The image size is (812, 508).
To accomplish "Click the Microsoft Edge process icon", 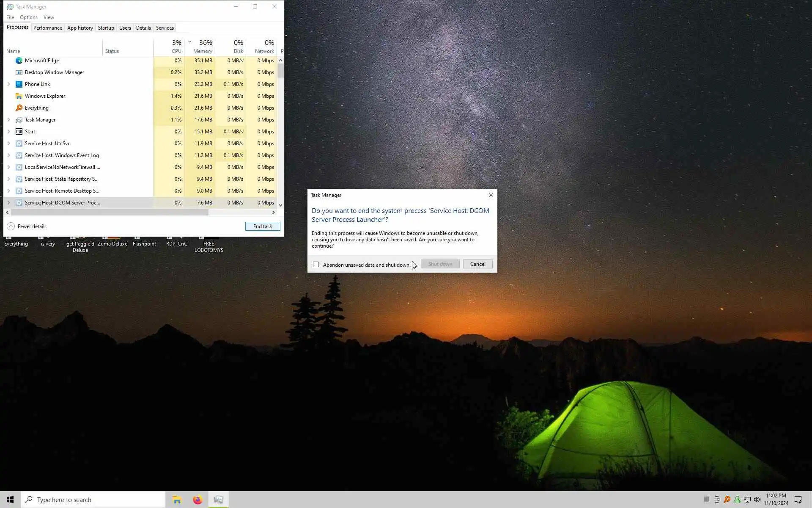I will coord(19,61).
